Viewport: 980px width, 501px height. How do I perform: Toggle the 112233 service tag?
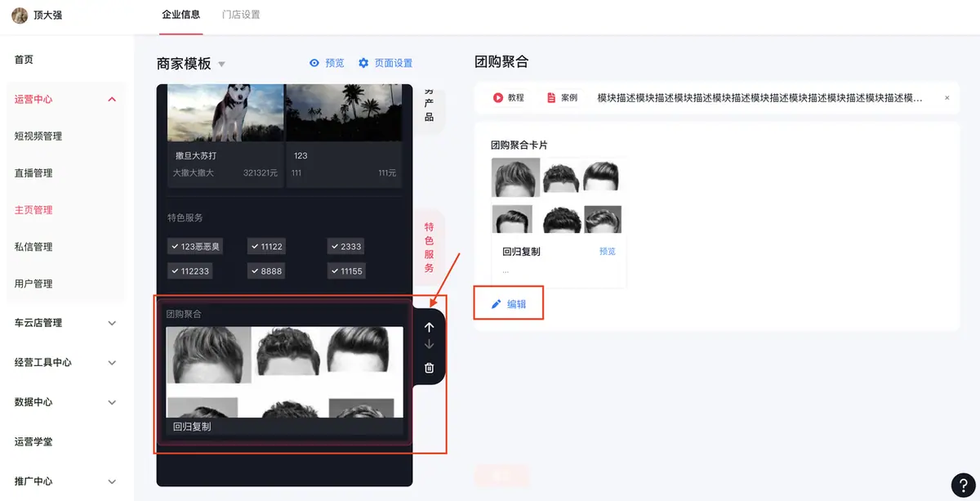pyautogui.click(x=189, y=271)
